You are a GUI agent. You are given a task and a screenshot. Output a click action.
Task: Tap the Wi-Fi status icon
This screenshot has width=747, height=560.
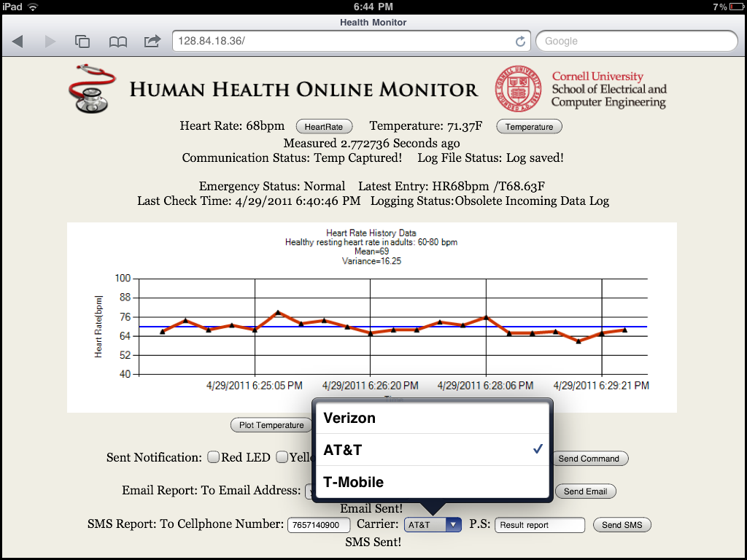(33, 7)
